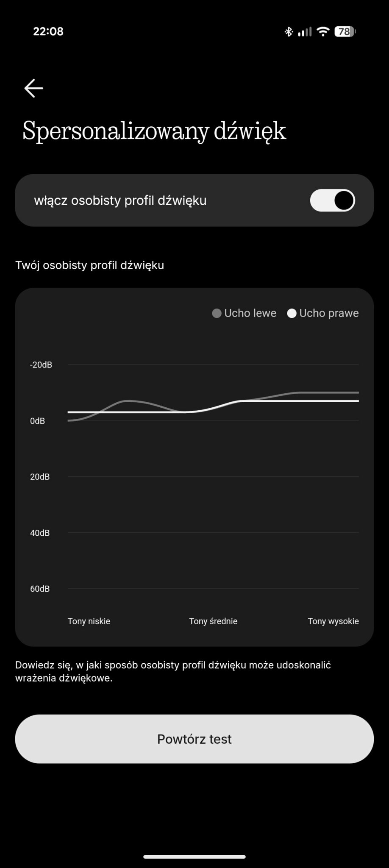The width and height of the screenshot is (389, 868).
Task: Tap the włącz osobisty profil dźwięku label
Action: click(120, 200)
